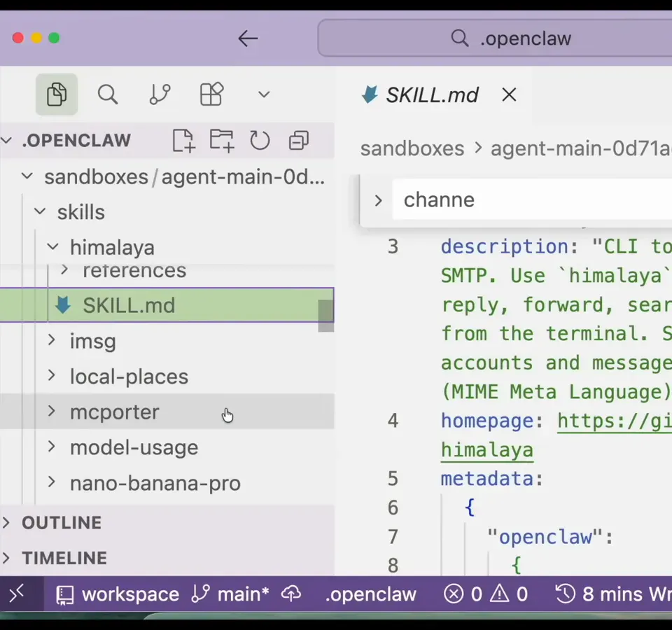Image resolution: width=672 pixels, height=630 pixels.
Task: Open the Extensions view icon
Action: pyautogui.click(x=212, y=94)
